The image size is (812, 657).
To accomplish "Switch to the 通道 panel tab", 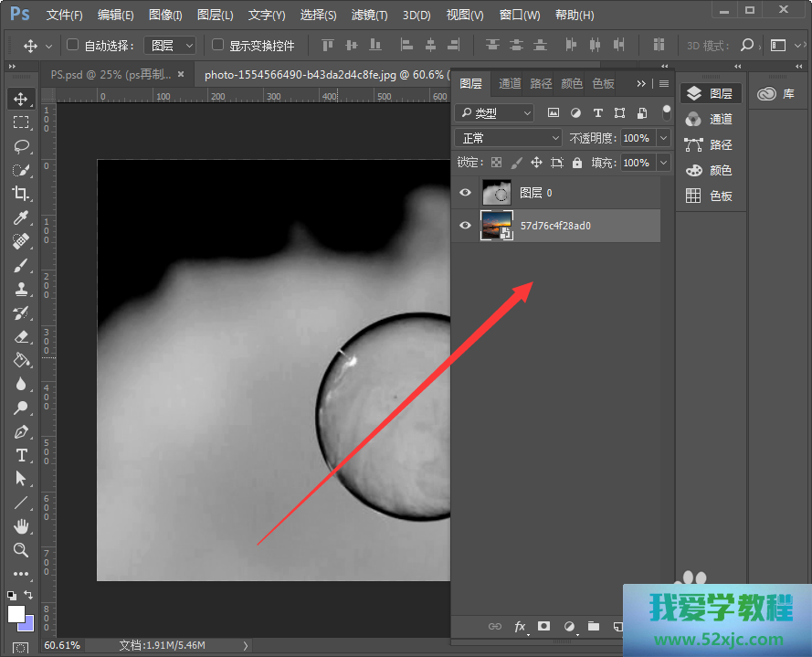I will pyautogui.click(x=510, y=84).
